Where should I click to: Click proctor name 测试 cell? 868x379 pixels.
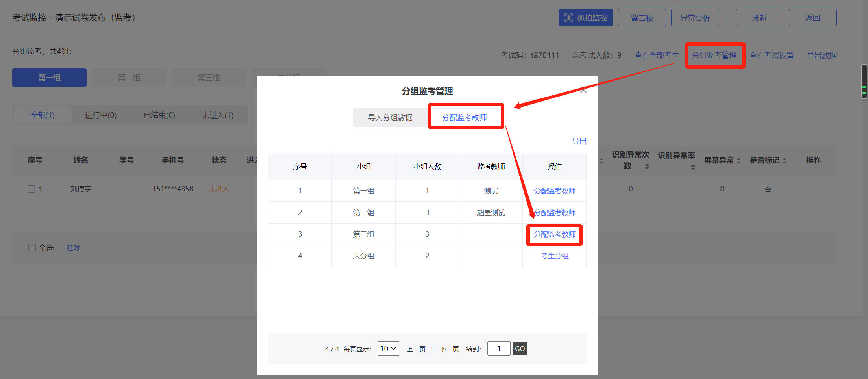coord(491,191)
